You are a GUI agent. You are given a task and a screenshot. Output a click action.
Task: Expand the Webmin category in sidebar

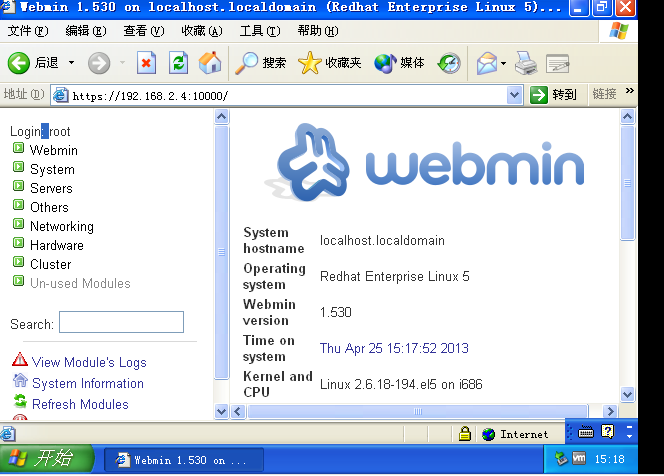click(18, 148)
